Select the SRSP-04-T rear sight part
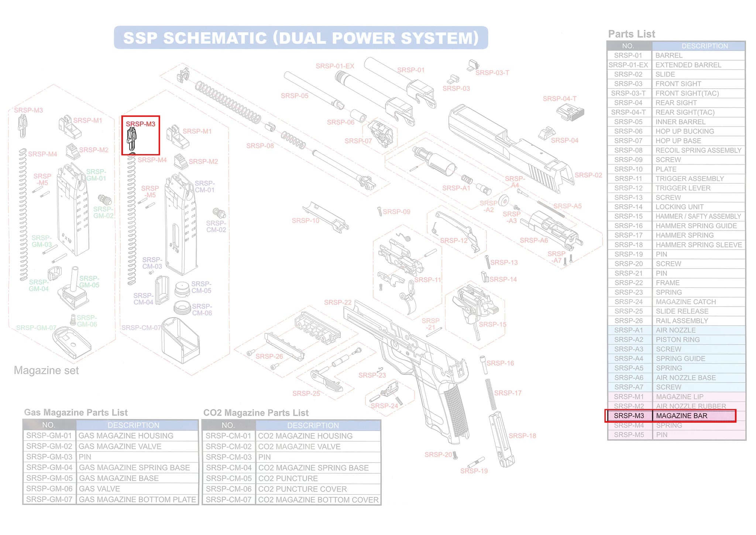 coord(570,112)
